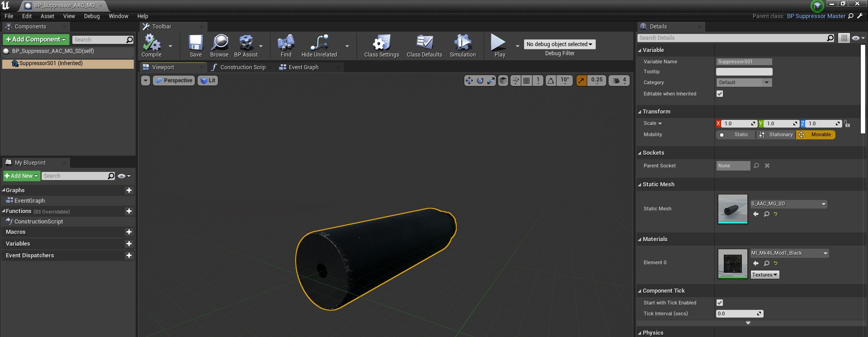868x337 pixels.
Task: Set Mobility to Stationary
Action: tap(776, 135)
